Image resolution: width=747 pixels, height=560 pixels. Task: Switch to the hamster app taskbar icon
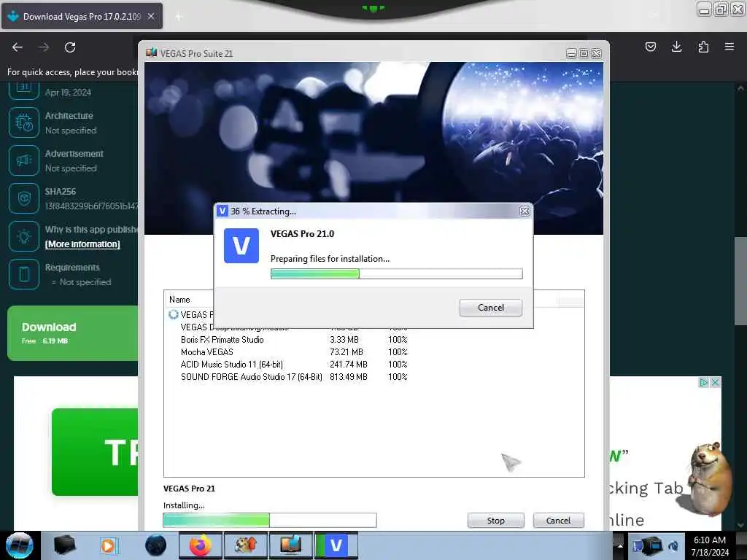click(x=245, y=545)
